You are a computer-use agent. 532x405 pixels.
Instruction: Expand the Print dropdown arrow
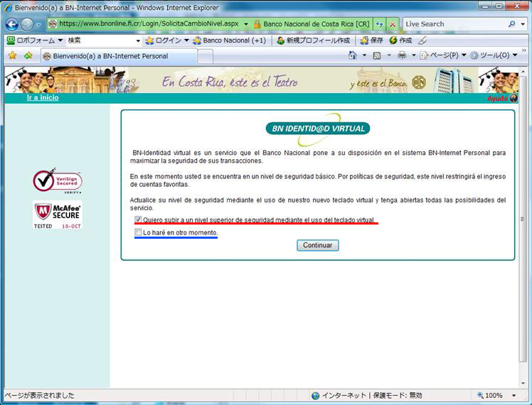[x=414, y=55]
